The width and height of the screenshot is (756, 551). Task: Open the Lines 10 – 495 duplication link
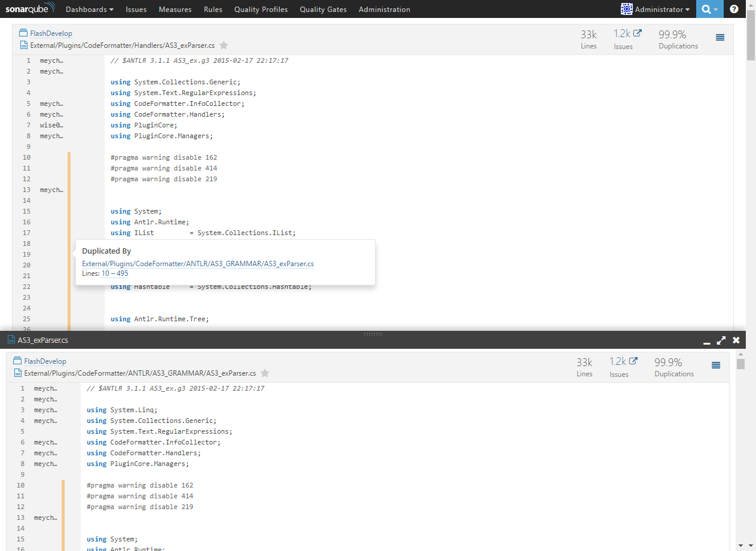[116, 273]
